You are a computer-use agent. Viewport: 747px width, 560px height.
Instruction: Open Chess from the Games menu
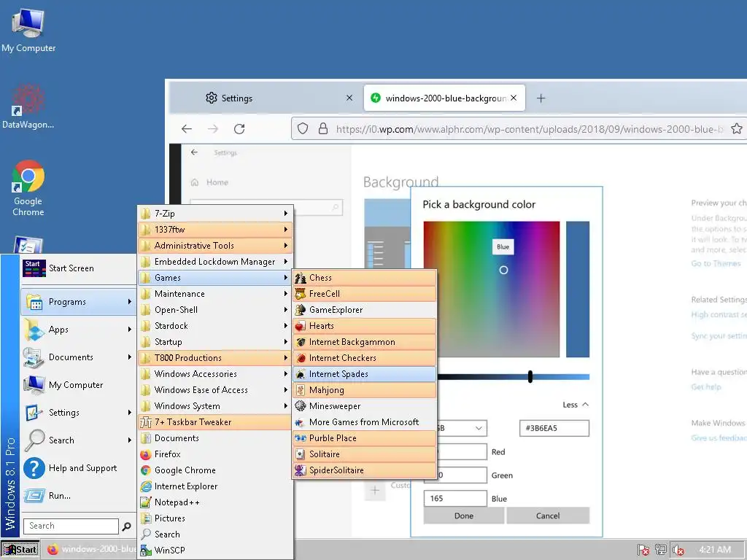tap(365, 278)
